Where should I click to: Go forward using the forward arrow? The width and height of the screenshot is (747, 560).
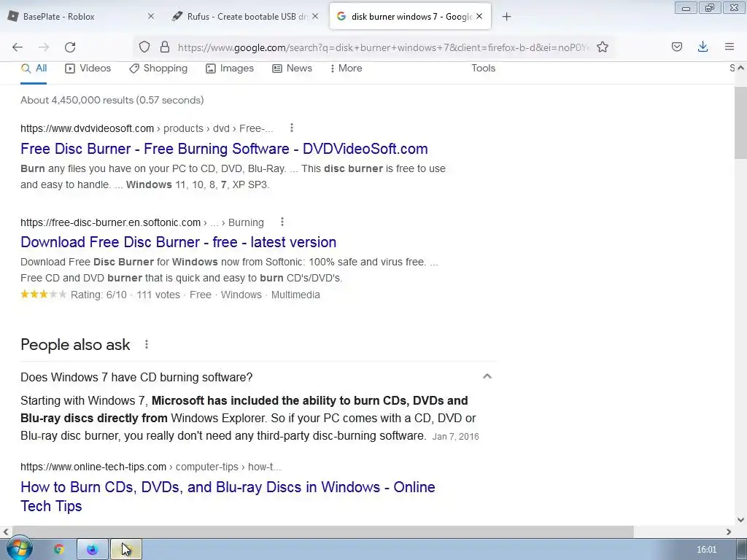tap(44, 47)
